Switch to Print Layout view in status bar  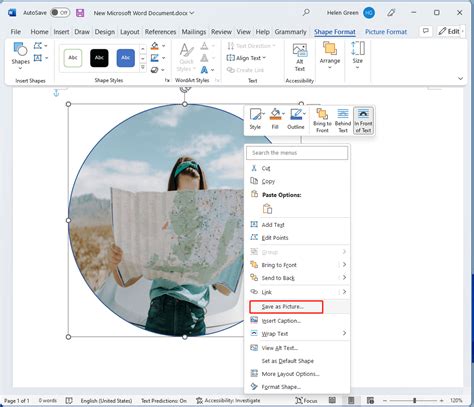coord(351,400)
